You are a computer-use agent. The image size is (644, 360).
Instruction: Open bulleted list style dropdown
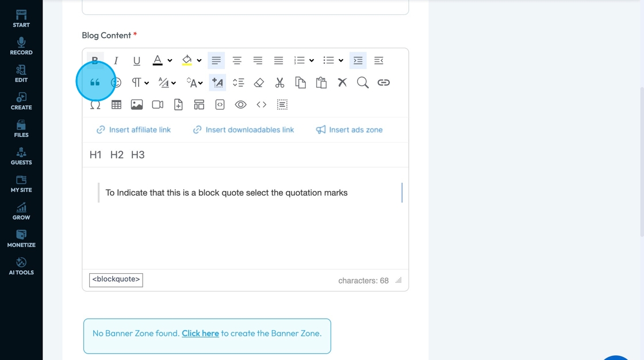pyautogui.click(x=341, y=60)
